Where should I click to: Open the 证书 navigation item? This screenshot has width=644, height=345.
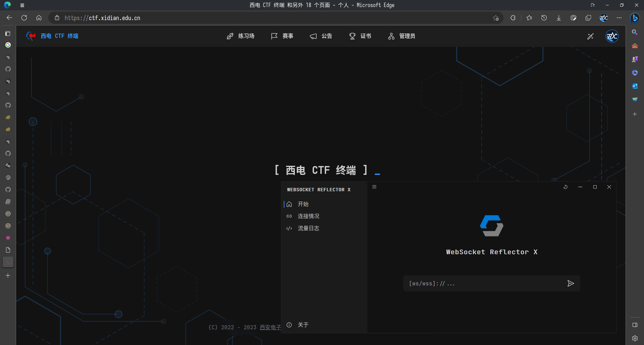coord(360,36)
